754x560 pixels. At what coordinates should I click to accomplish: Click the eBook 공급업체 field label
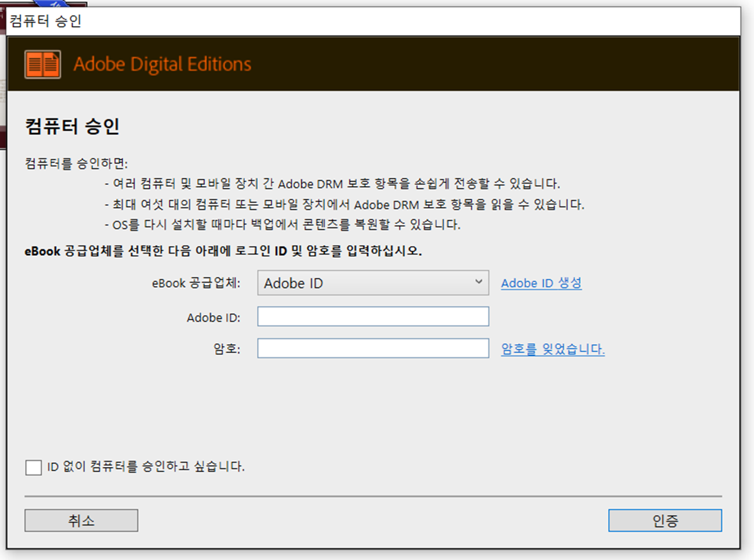click(x=196, y=283)
